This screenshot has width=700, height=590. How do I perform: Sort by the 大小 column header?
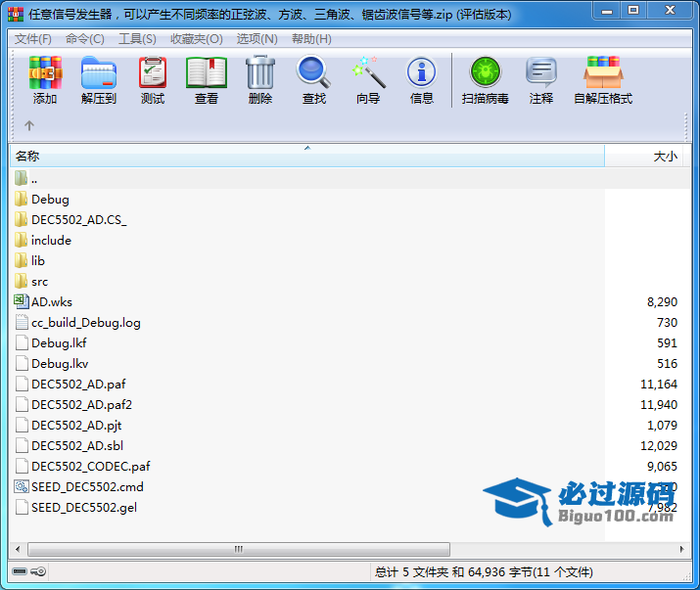643,157
